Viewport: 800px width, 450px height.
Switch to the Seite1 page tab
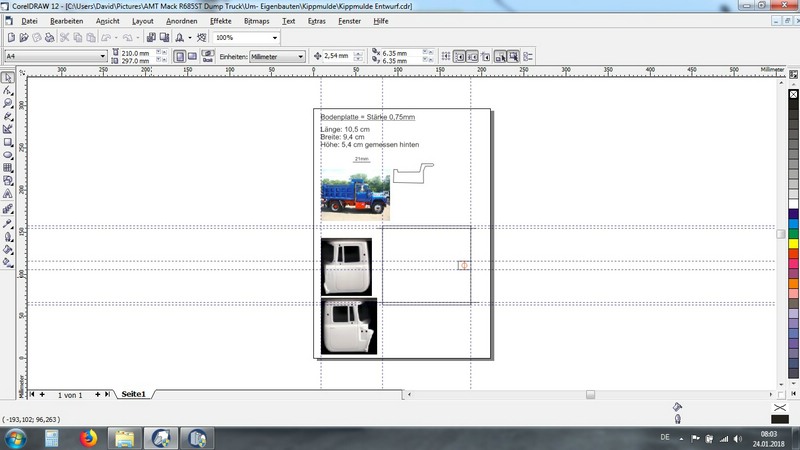[133, 395]
